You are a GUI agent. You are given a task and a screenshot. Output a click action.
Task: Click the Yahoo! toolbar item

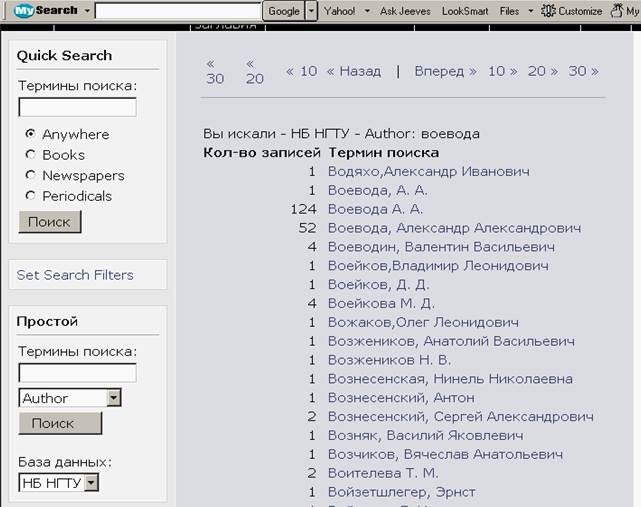point(339,11)
